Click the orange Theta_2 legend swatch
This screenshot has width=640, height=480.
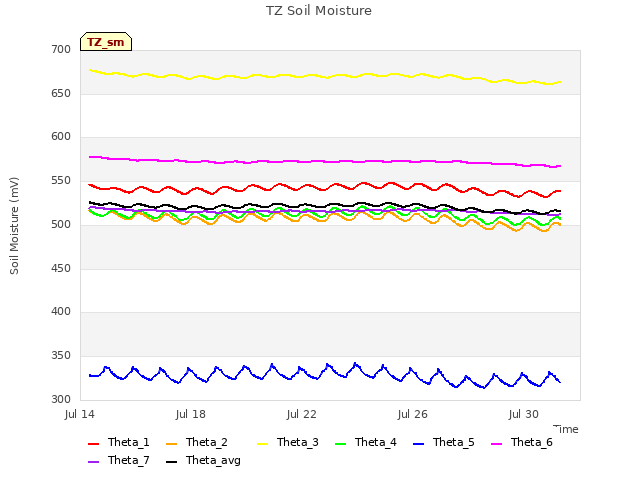171,444
